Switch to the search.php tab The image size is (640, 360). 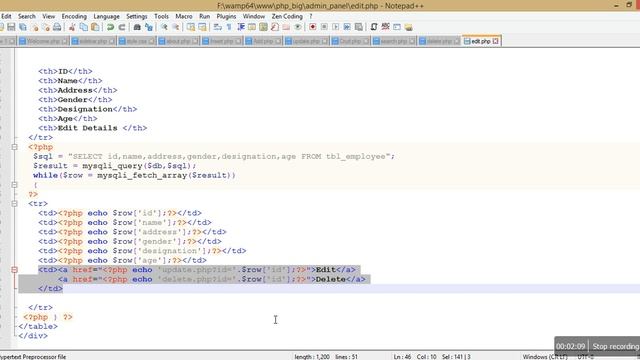tap(394, 41)
